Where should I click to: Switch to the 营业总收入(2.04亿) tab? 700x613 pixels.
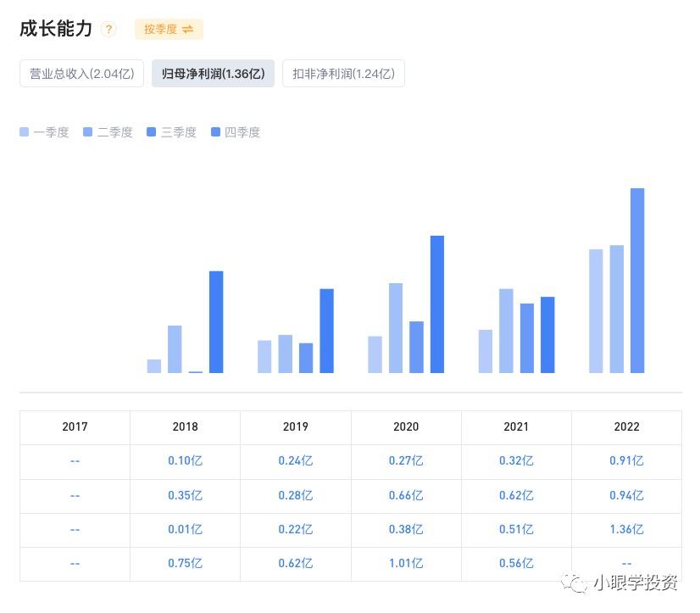[81, 73]
